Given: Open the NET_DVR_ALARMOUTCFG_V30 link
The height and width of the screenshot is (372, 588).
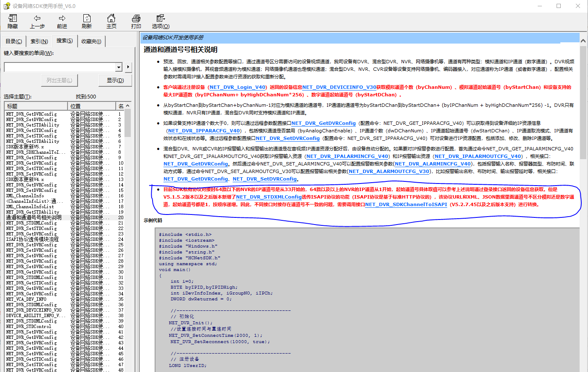Looking at the screenshot, I should point(389,171).
